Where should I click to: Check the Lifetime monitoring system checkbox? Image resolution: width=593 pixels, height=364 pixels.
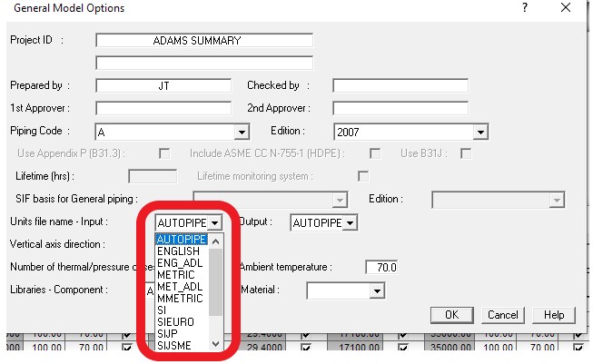pos(363,176)
